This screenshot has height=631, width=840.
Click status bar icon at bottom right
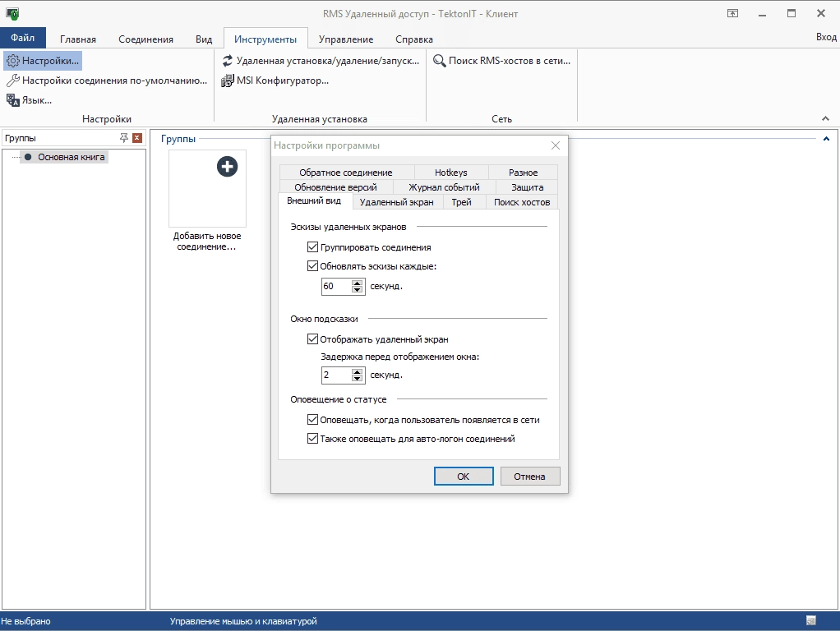tap(811, 621)
